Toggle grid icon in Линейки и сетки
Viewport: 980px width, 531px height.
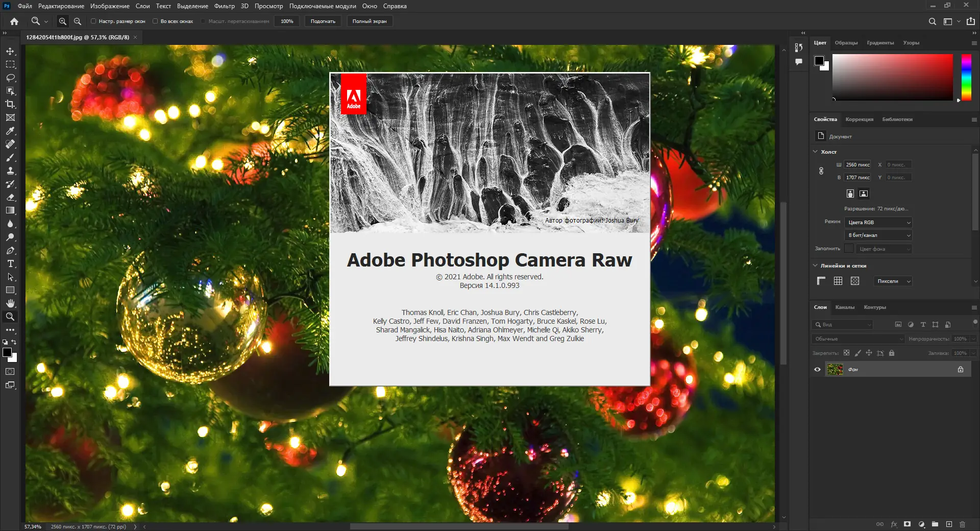(x=838, y=281)
